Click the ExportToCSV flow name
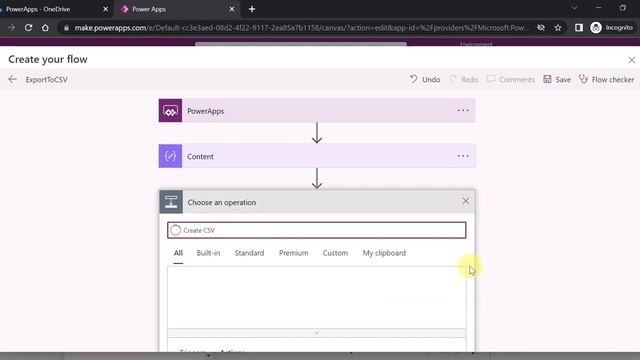The width and height of the screenshot is (640, 360). point(47,80)
